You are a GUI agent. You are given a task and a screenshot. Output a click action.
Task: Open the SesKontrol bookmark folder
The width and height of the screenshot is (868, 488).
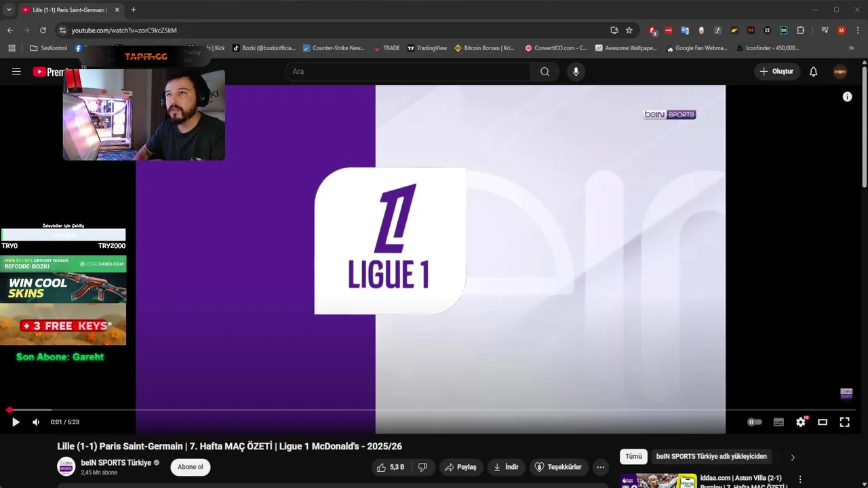[x=48, y=48]
